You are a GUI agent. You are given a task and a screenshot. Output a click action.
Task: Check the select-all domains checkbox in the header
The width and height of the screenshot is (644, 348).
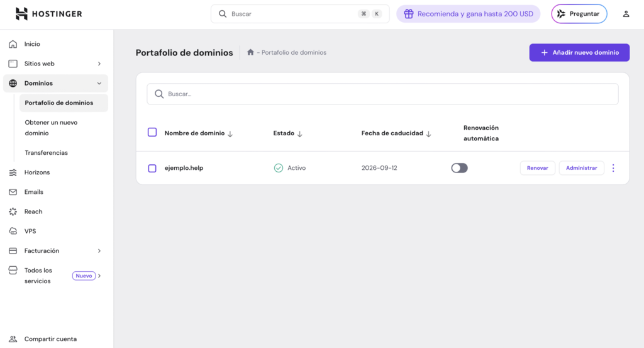[x=152, y=132]
